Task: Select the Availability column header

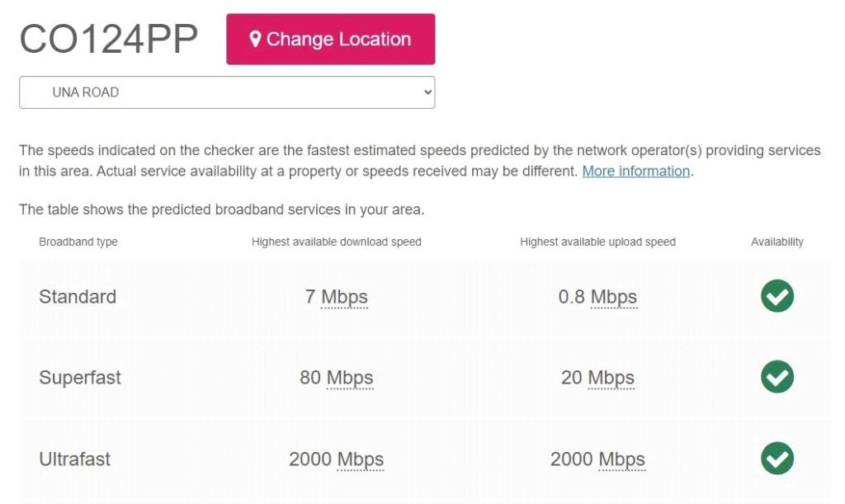Action: click(x=777, y=242)
